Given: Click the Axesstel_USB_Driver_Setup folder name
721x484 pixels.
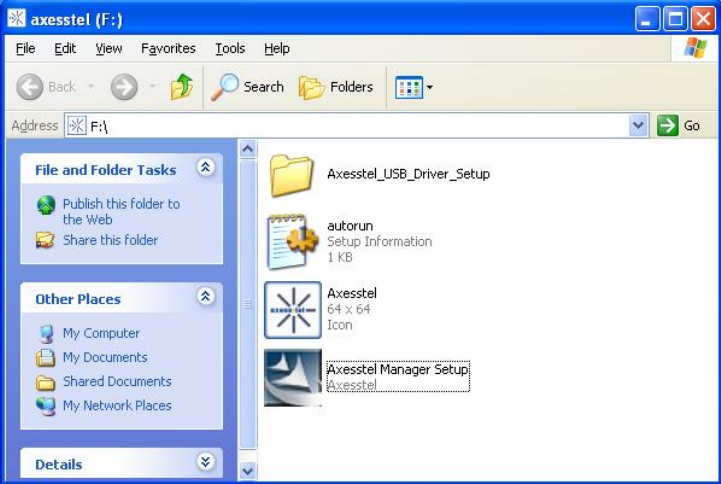Looking at the screenshot, I should point(408,174).
